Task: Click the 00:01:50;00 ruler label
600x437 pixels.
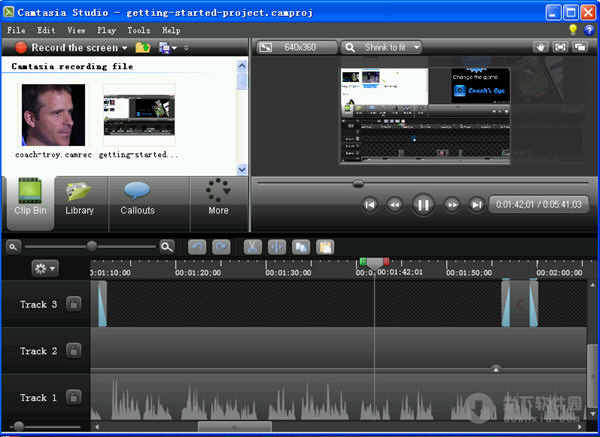Action: coord(469,273)
